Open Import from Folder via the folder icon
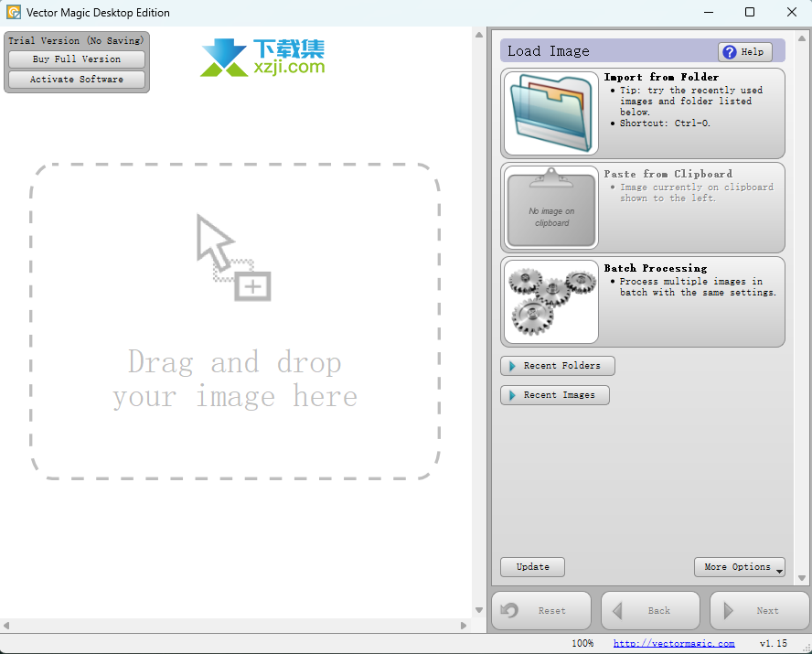The width and height of the screenshot is (812, 654). [550, 113]
